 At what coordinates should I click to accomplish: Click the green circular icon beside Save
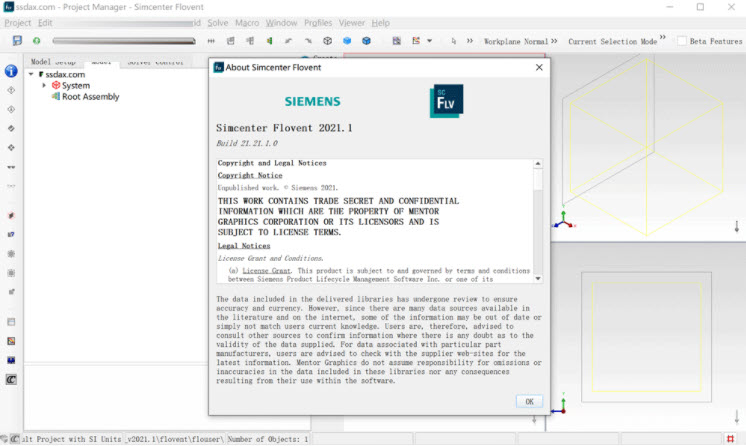(36, 40)
